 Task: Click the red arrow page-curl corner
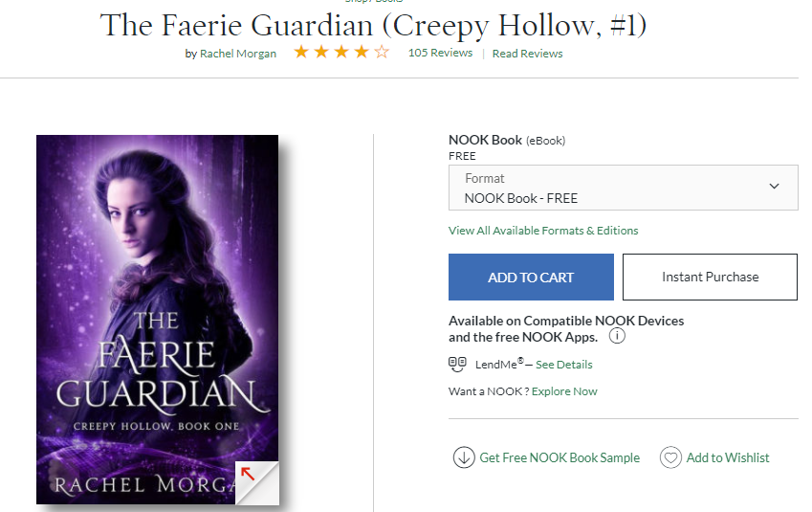[x=257, y=482]
